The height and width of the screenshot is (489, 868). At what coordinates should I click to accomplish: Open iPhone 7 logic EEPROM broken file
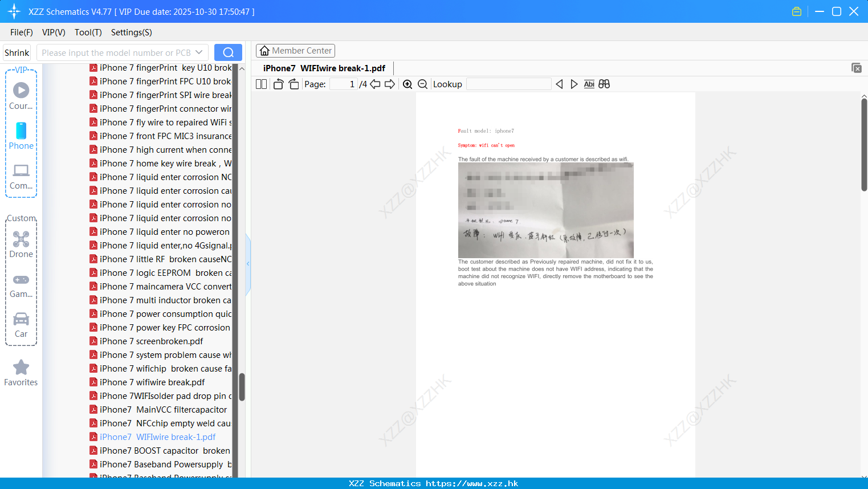tap(161, 273)
